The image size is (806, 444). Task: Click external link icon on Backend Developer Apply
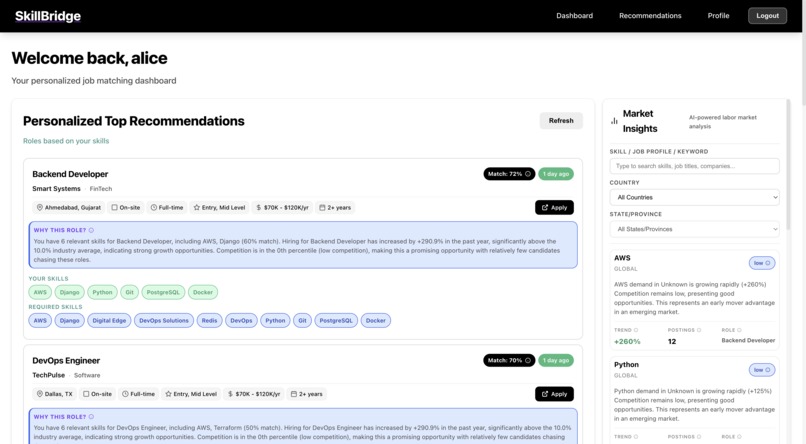click(x=545, y=208)
